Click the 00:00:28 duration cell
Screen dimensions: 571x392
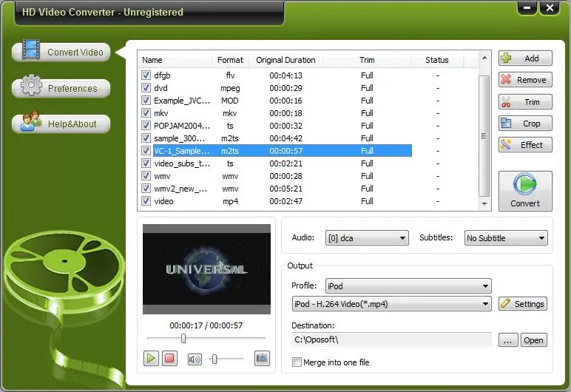click(285, 176)
